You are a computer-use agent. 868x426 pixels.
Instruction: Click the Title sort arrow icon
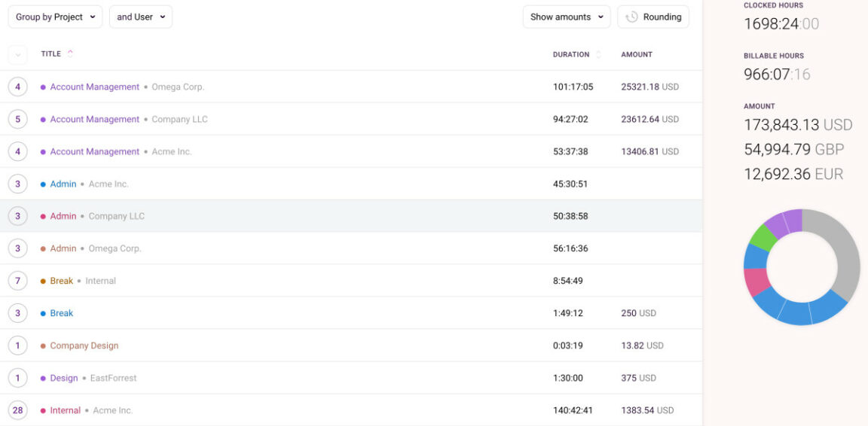(x=71, y=53)
